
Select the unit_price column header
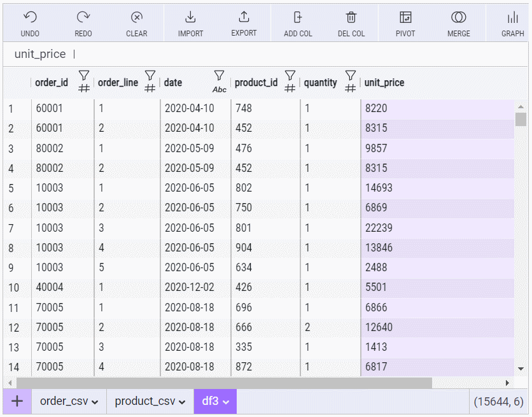[384, 83]
